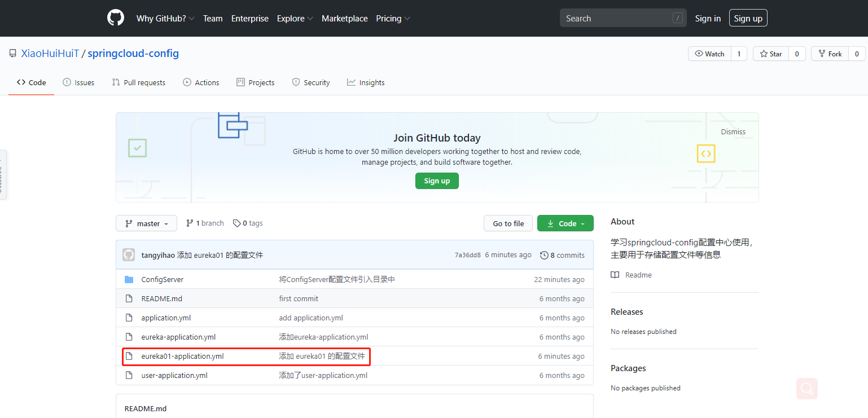Image resolution: width=868 pixels, height=418 pixels.
Task: Click the header Sign up button
Action: click(748, 18)
